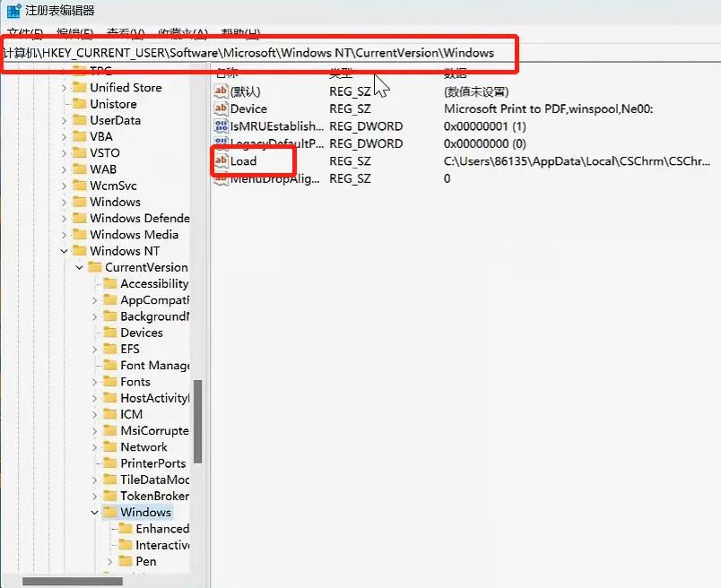The height and width of the screenshot is (588, 721).
Task: Select the Windows Defender key
Action: [139, 219]
